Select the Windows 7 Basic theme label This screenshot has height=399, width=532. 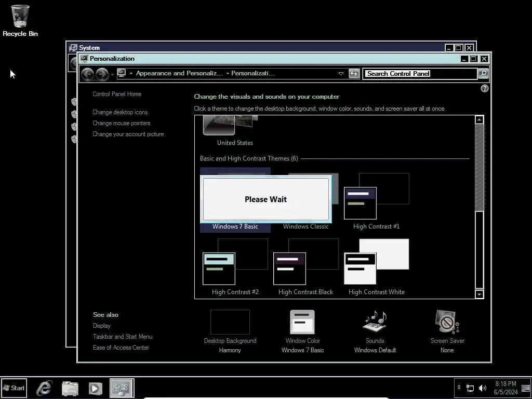tap(235, 227)
